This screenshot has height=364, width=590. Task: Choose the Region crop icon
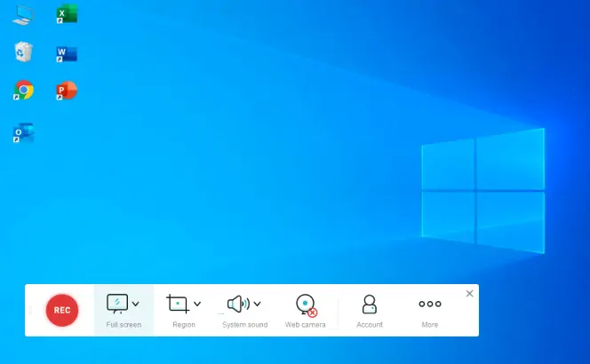pyautogui.click(x=178, y=304)
